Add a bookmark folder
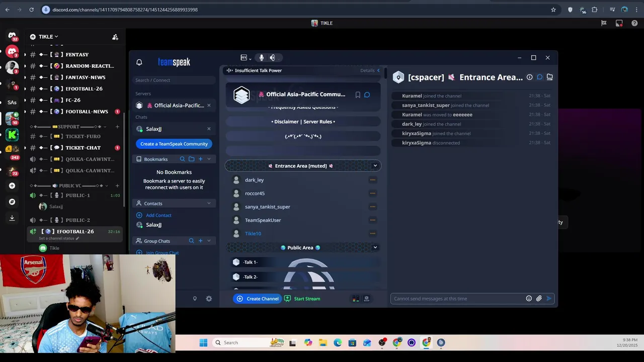Screen dimensions: 644x362 [x=191, y=159]
